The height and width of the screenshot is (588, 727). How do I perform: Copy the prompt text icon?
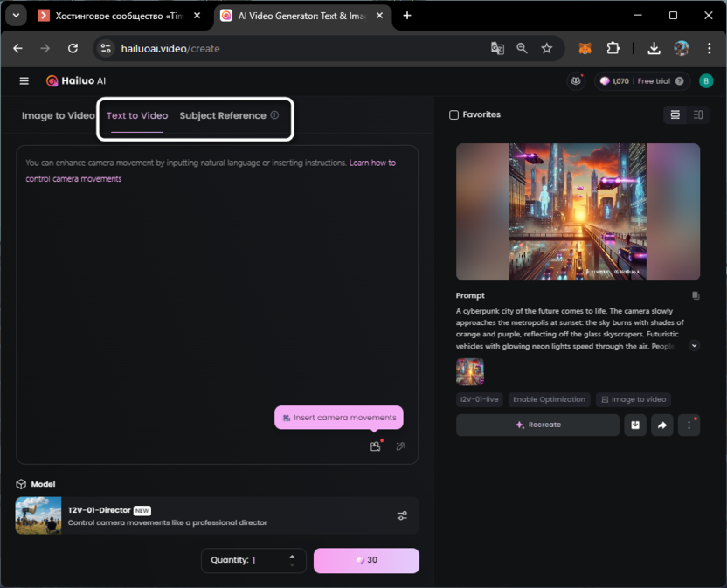point(696,295)
